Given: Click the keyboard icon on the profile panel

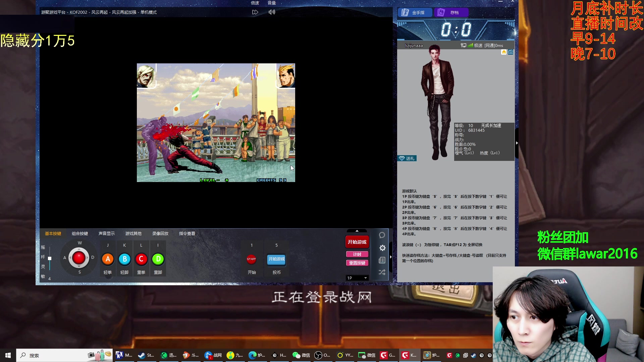Looking at the screenshot, I should pos(511,52).
